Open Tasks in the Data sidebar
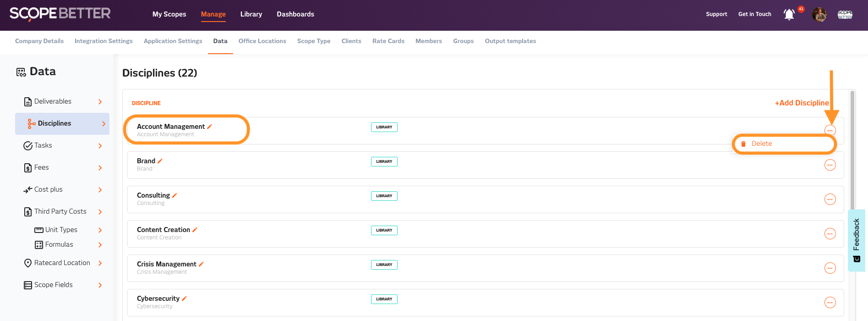 pos(44,146)
